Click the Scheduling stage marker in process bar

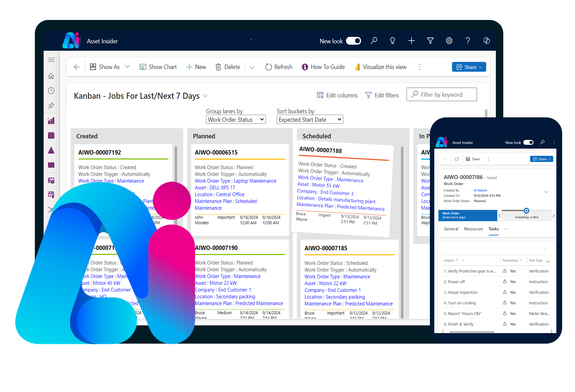[526, 211]
